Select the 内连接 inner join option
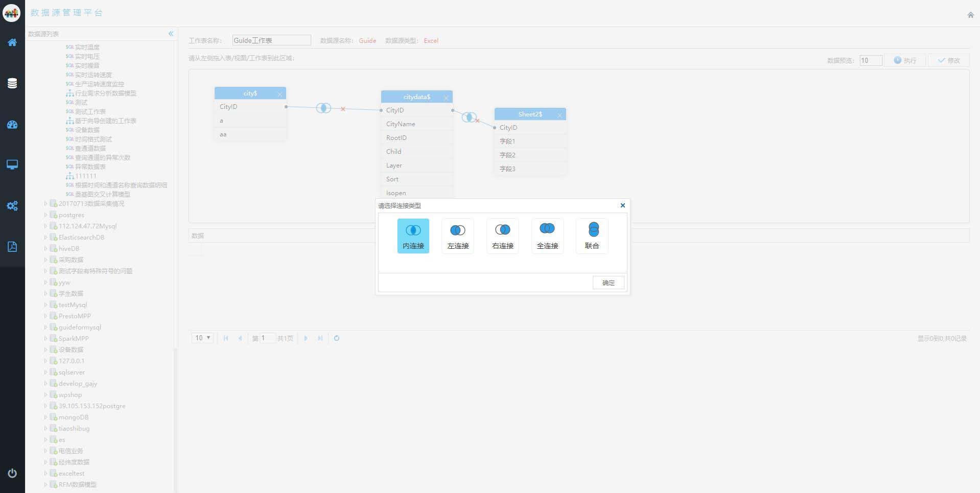 coord(413,236)
